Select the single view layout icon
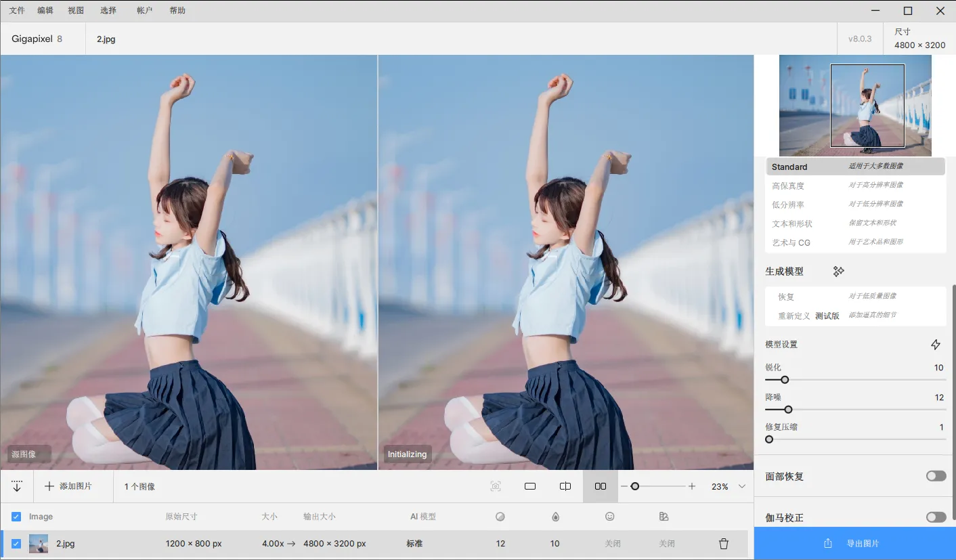The image size is (956, 560). pos(530,486)
